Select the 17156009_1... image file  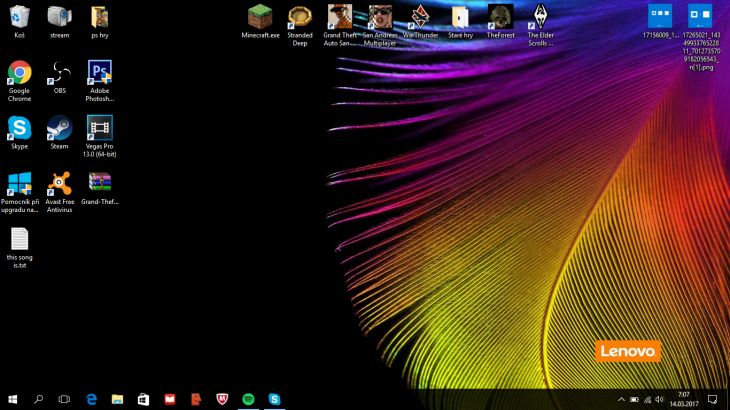660,17
